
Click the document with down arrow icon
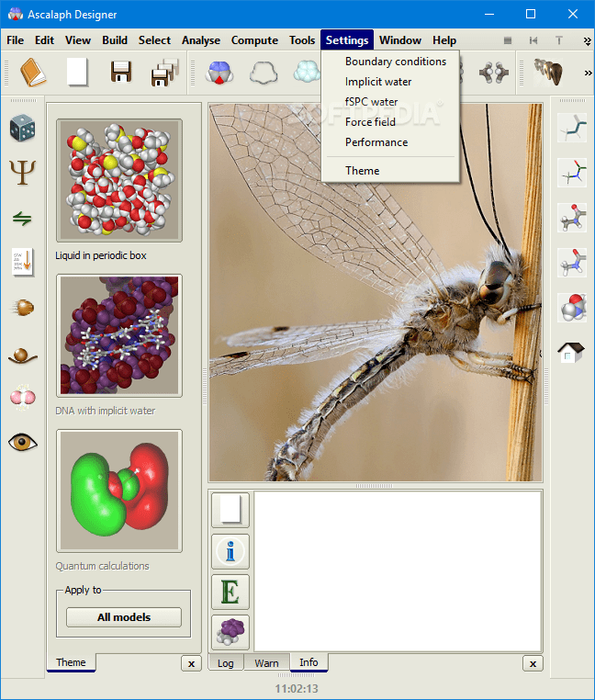tap(22, 262)
